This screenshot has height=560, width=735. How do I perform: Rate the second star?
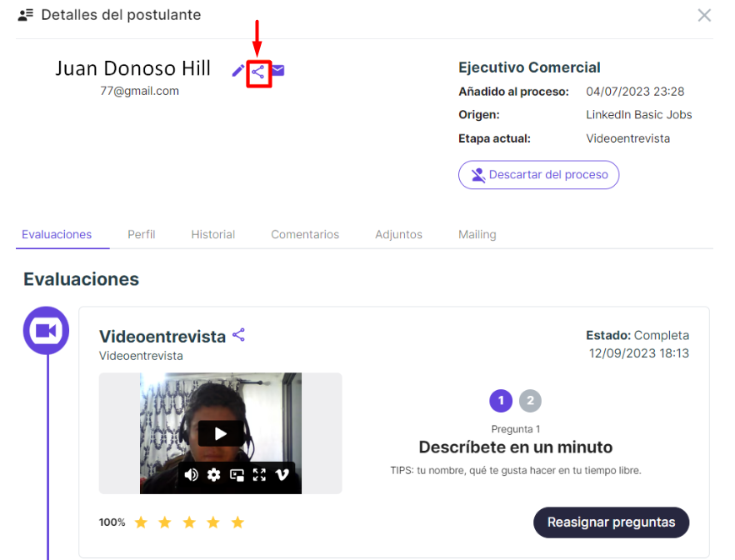pyautogui.click(x=165, y=522)
